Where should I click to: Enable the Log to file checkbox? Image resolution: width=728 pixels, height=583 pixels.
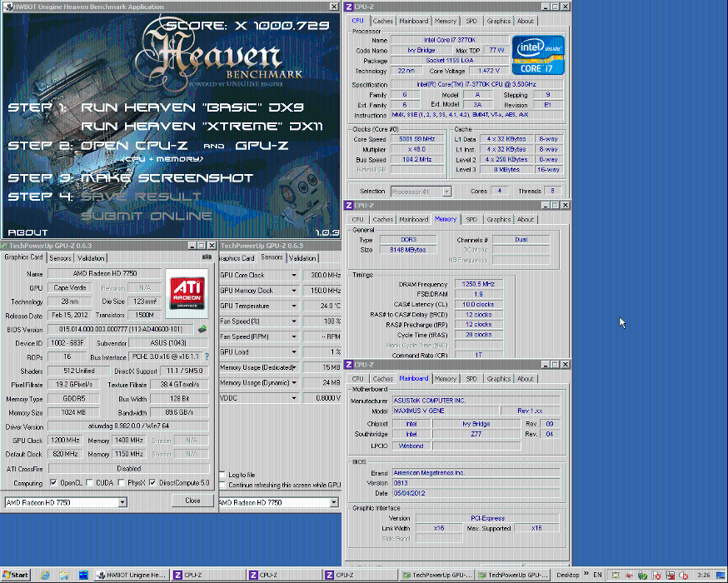(222, 475)
